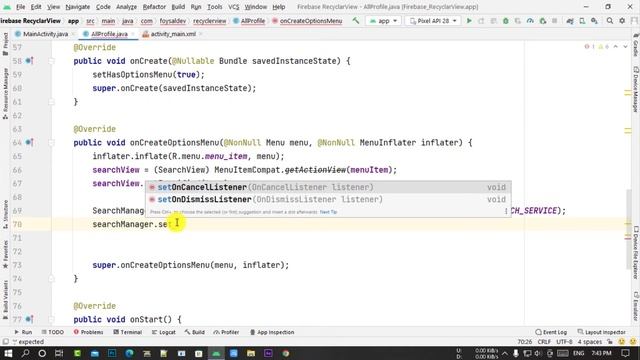Click the editor vertical scrollbar
The height and width of the screenshot is (360, 640).
coord(629,229)
